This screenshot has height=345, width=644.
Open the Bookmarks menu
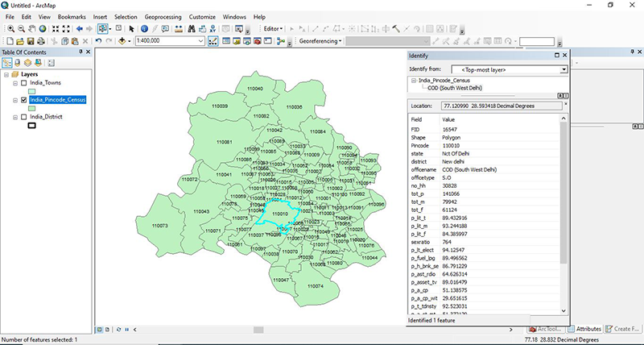[72, 16]
